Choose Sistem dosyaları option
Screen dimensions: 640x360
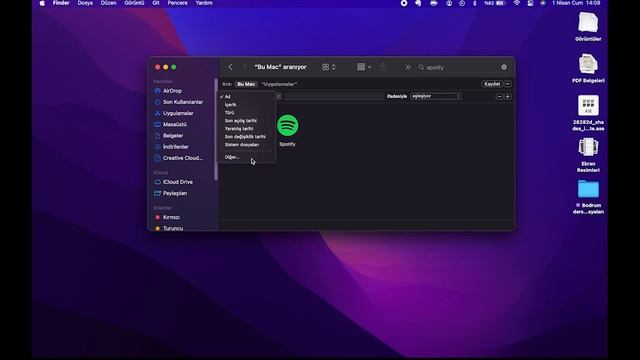tap(246, 144)
